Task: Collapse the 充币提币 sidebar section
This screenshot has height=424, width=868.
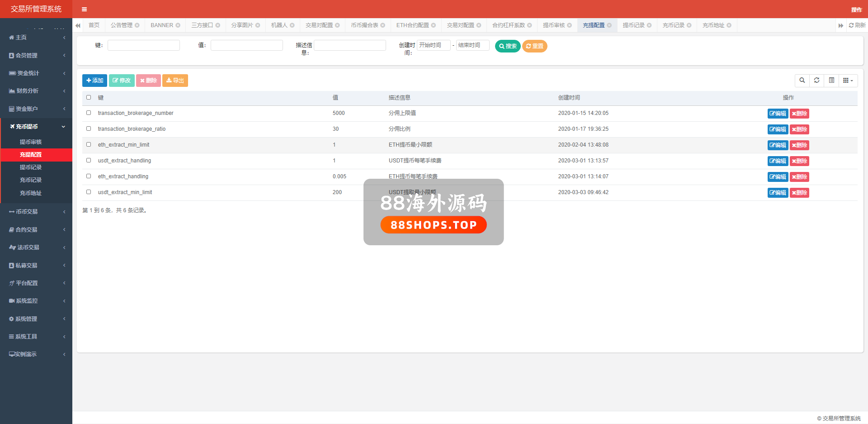Action: click(36, 127)
